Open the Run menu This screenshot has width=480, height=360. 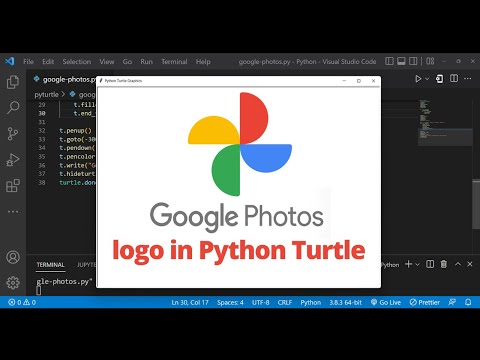[x=146, y=62]
